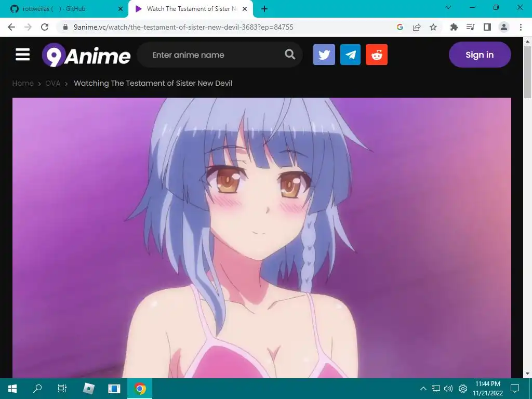532x399 pixels.
Task: Click the video player frame
Action: click(262, 238)
